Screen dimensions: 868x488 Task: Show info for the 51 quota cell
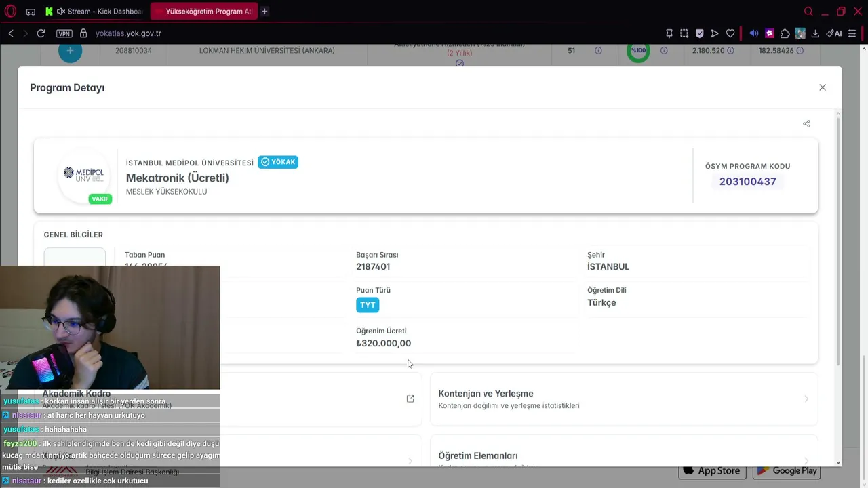tap(598, 51)
